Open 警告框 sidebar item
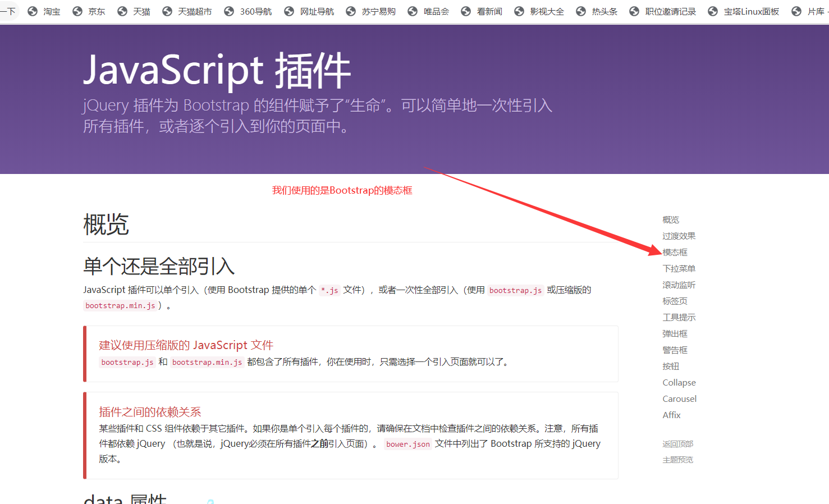 (675, 350)
